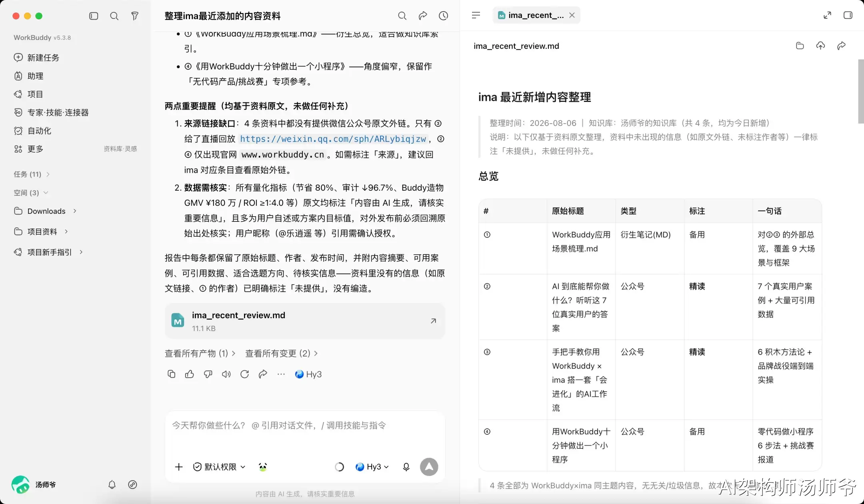The image size is (864, 504).
Task: Search within the conversation header
Action: 402,16
